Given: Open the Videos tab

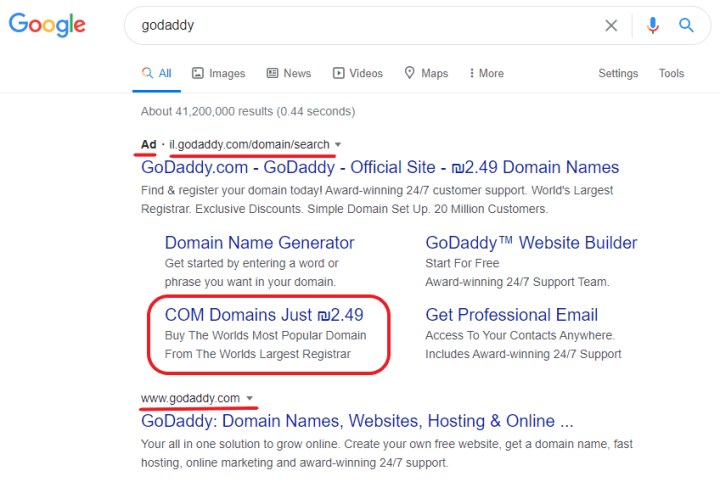Looking at the screenshot, I should coord(358,73).
